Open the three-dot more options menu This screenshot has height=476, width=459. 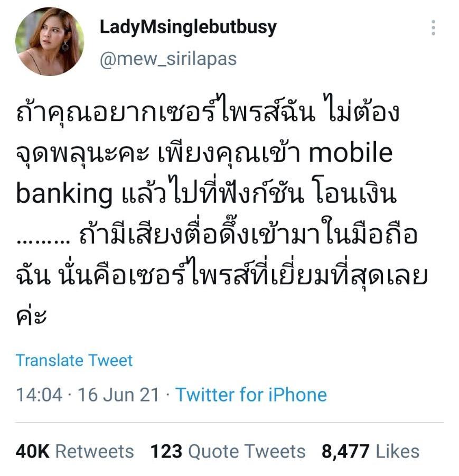point(434,27)
